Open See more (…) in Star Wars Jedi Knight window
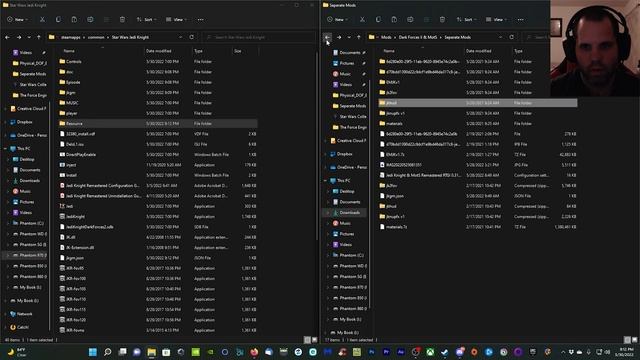The image size is (640, 360). pyautogui.click(x=200, y=20)
